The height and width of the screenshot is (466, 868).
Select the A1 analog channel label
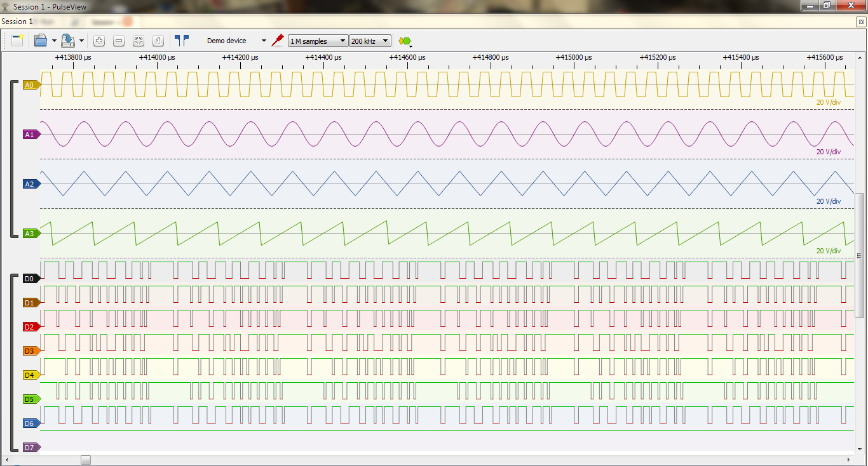[31, 134]
